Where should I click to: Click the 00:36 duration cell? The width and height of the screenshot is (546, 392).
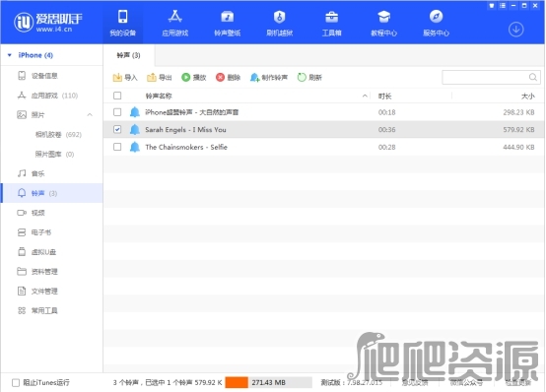[387, 129]
